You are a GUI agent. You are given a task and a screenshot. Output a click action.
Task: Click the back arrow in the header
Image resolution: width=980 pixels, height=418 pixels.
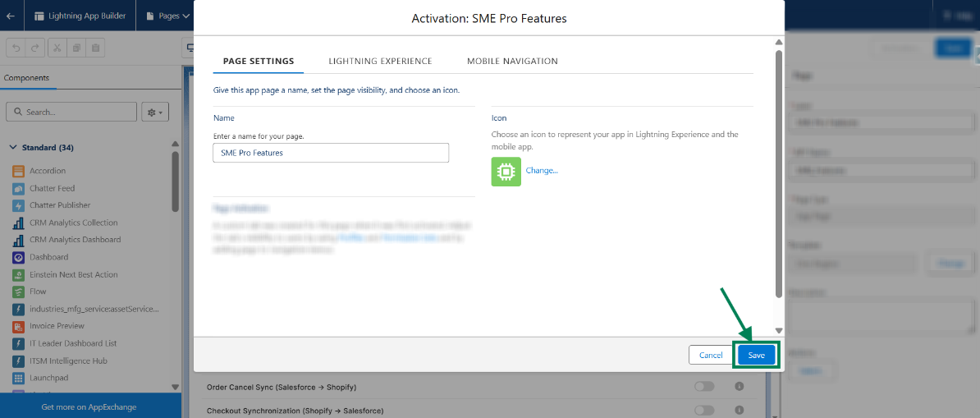point(11,16)
